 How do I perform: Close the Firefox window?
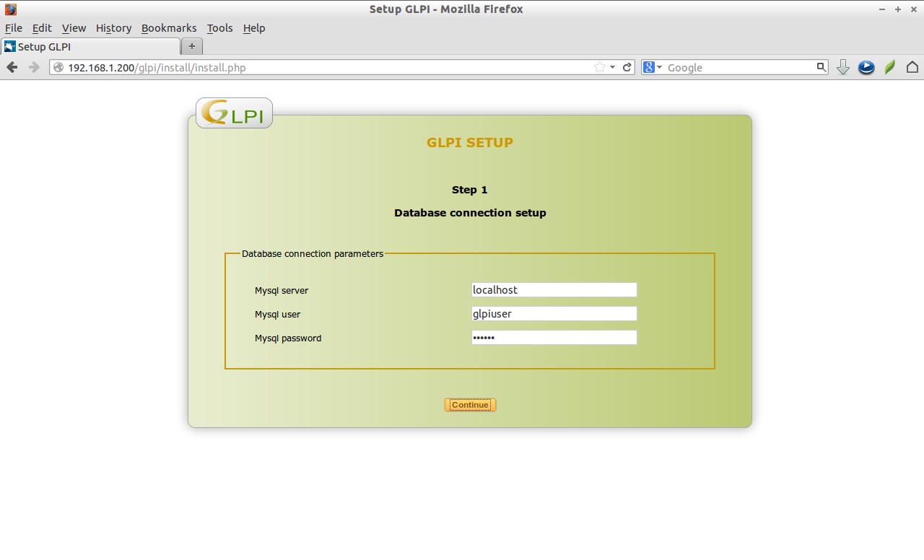pos(913,9)
